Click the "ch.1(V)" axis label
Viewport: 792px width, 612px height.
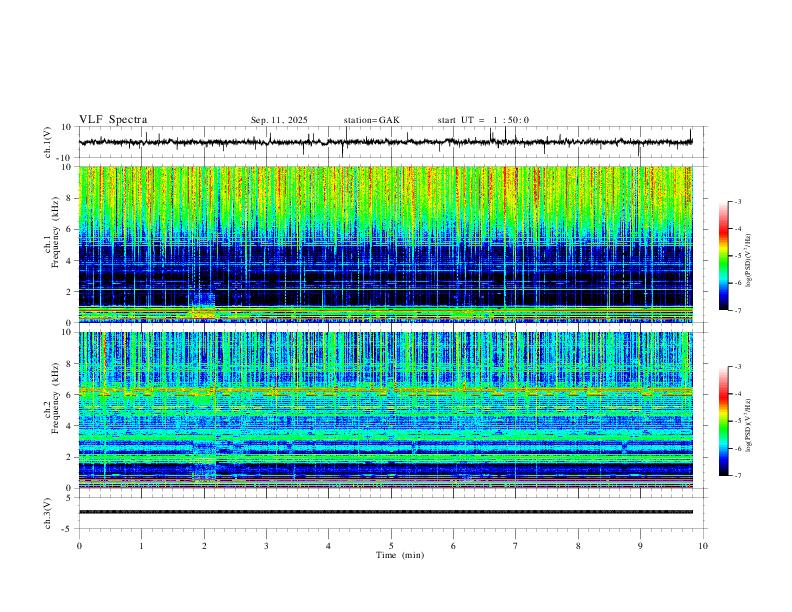48,142
